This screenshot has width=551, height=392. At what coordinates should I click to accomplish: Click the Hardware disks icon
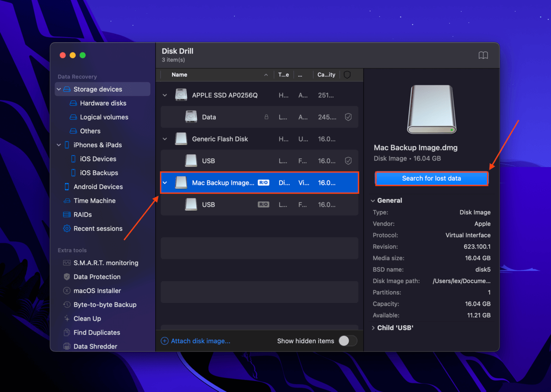point(73,103)
